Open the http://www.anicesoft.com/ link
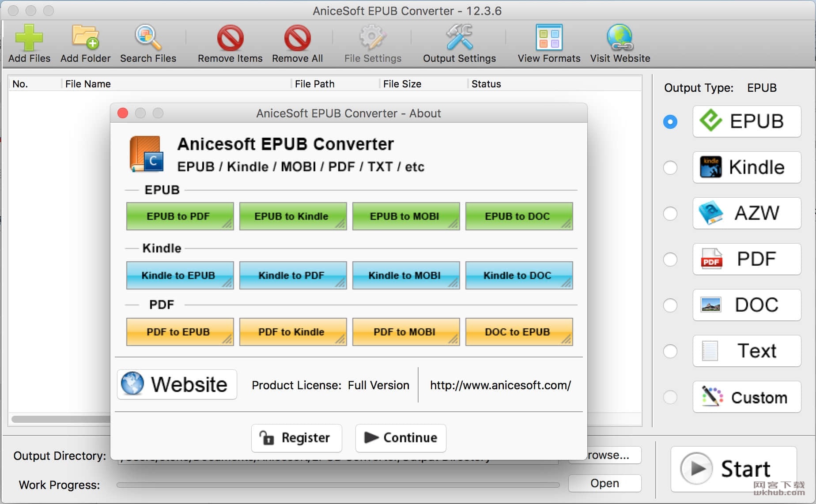The width and height of the screenshot is (816, 504). tap(500, 385)
